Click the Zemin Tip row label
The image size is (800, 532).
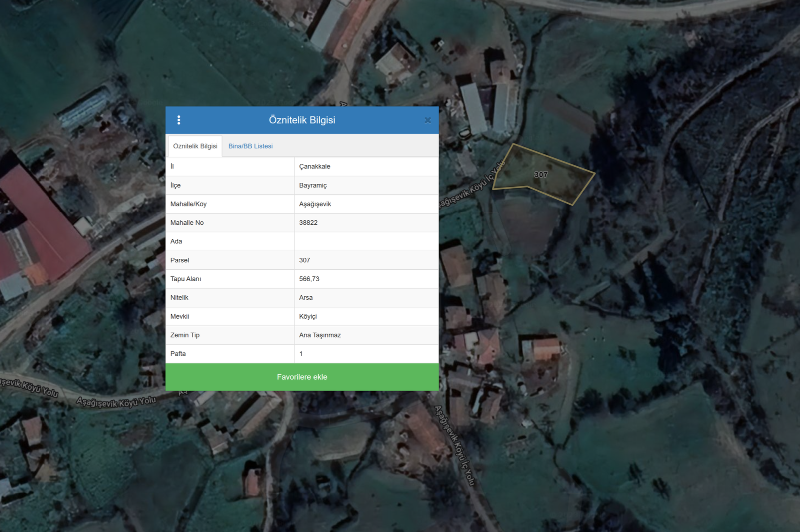click(x=184, y=335)
